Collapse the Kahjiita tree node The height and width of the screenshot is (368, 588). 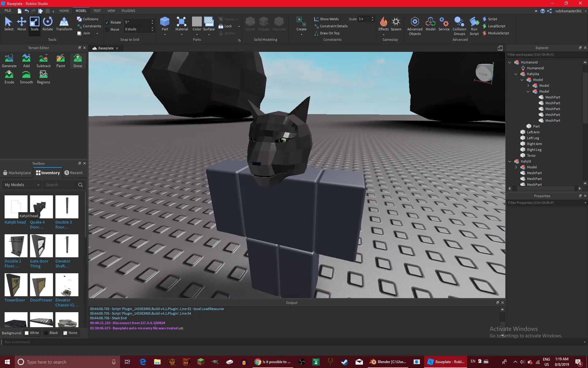tap(516, 74)
